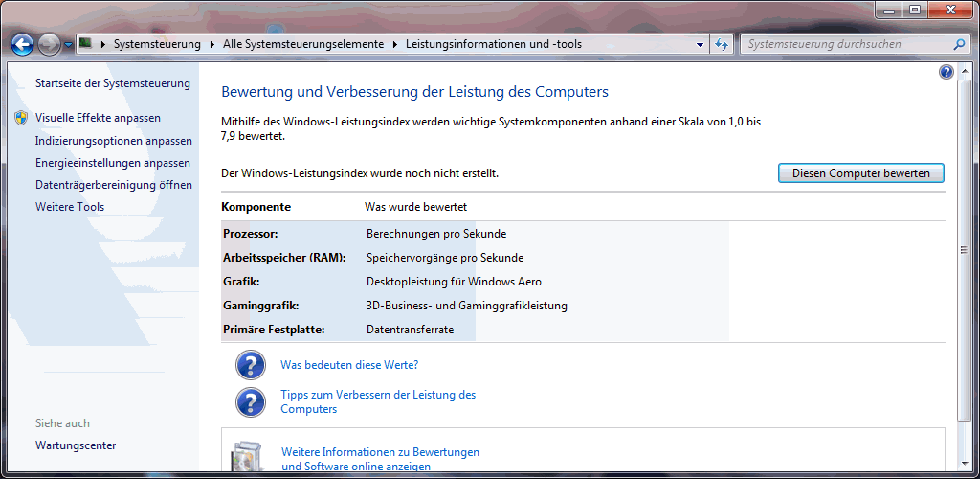Image resolution: width=980 pixels, height=479 pixels.
Task: Open the address bar history dropdown
Action: tap(701, 44)
